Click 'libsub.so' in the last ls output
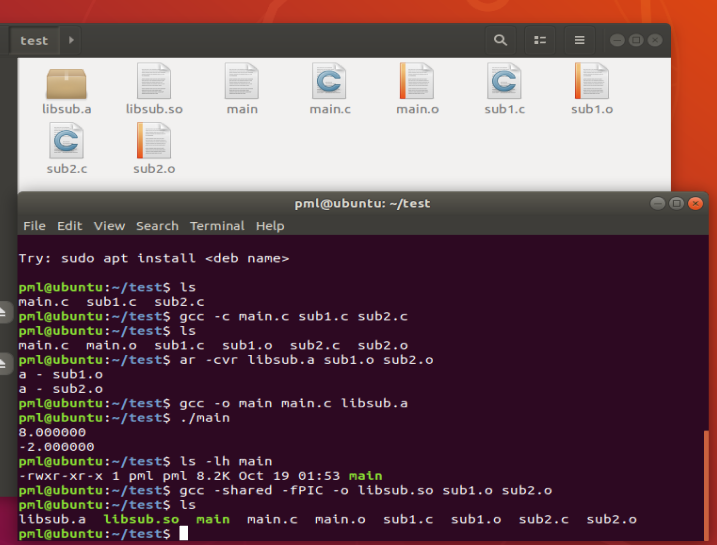 click(141, 519)
